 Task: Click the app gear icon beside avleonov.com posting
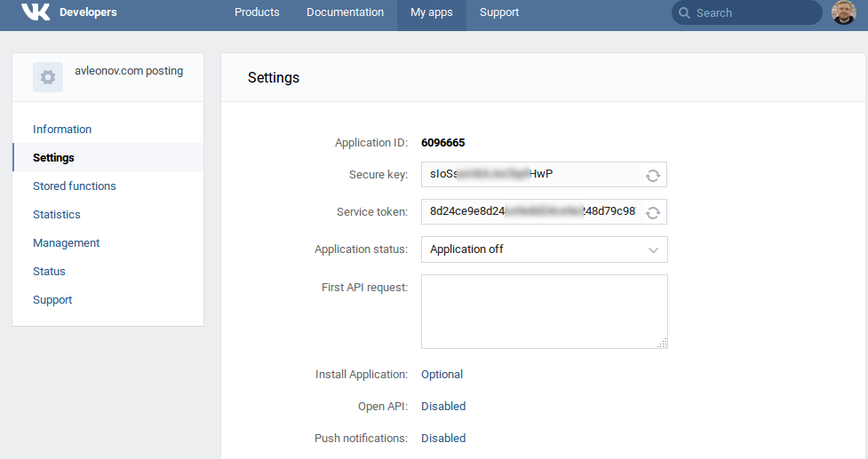(x=48, y=77)
